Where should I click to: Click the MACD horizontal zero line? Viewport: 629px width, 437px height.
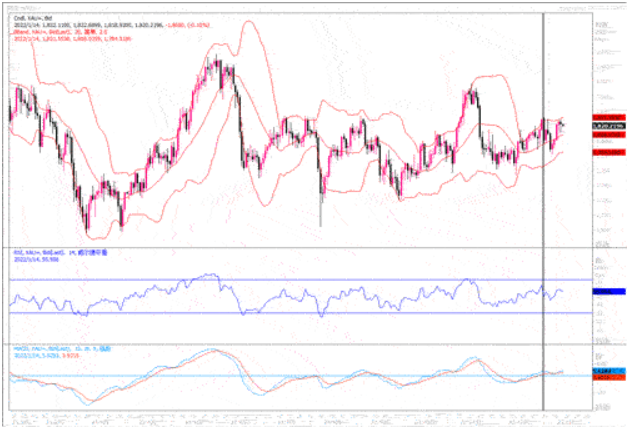tap(300, 376)
